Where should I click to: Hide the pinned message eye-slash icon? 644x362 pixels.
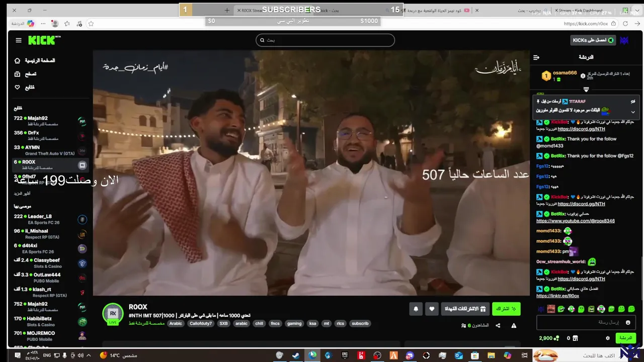pyautogui.click(x=633, y=102)
